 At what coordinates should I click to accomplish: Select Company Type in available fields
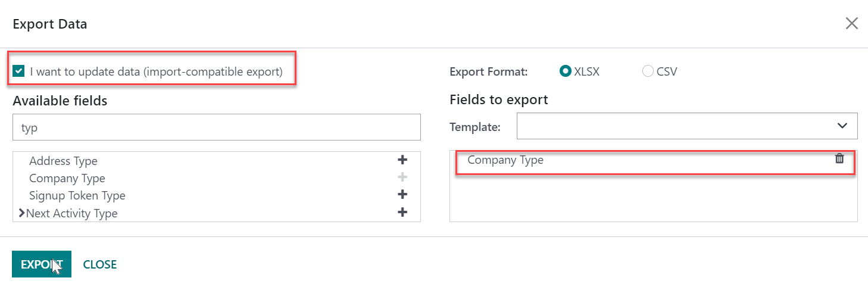pyautogui.click(x=67, y=178)
